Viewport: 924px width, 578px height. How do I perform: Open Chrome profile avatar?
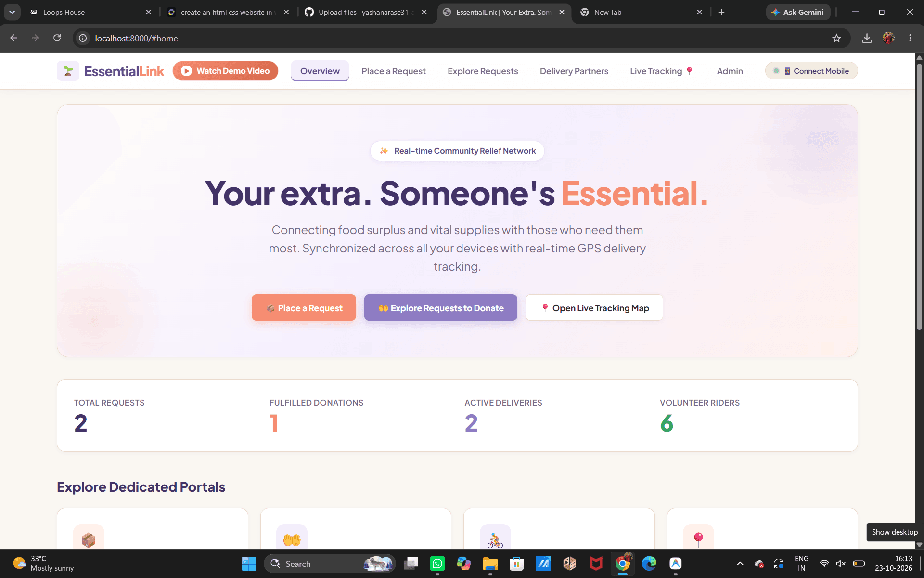(x=888, y=38)
